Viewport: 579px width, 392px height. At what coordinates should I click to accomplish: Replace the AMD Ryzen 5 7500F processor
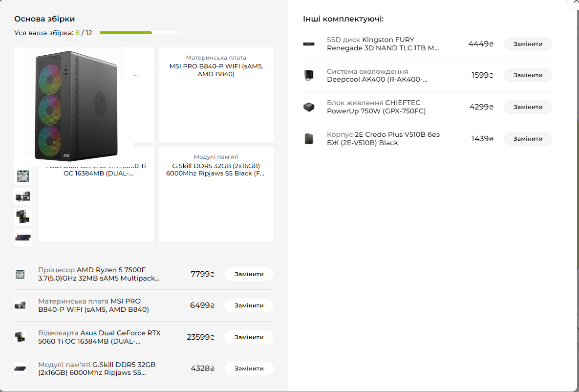(x=249, y=274)
